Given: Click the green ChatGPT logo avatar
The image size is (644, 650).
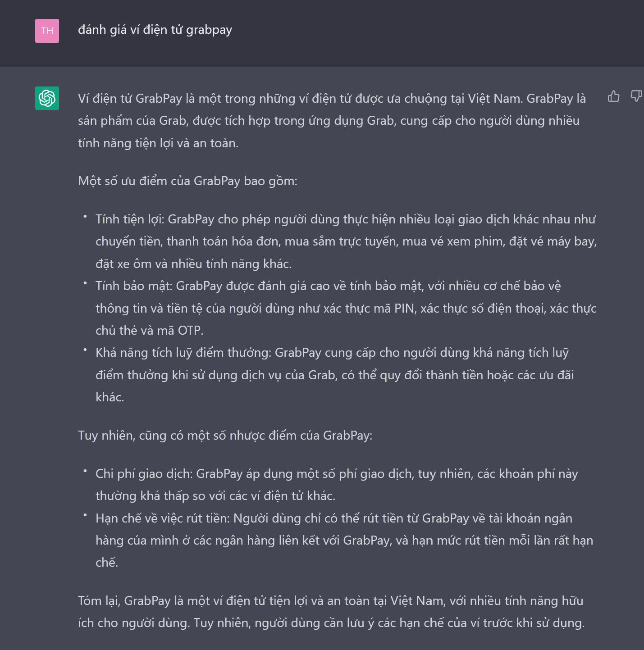Looking at the screenshot, I should [47, 98].
